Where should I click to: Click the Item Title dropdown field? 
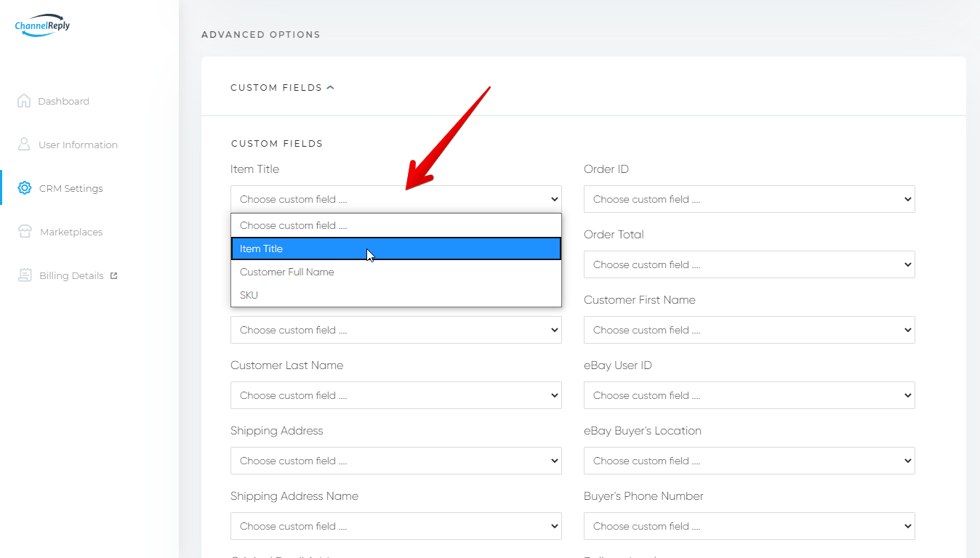tap(396, 199)
